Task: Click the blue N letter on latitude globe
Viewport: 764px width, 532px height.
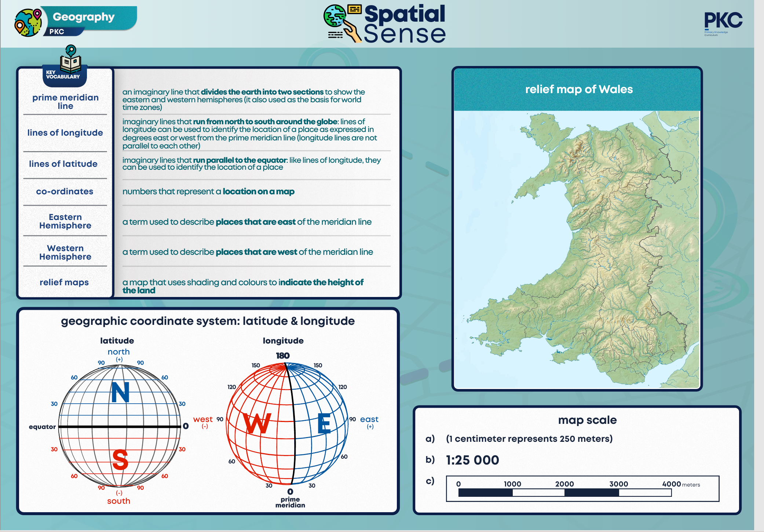Action: coord(120,392)
